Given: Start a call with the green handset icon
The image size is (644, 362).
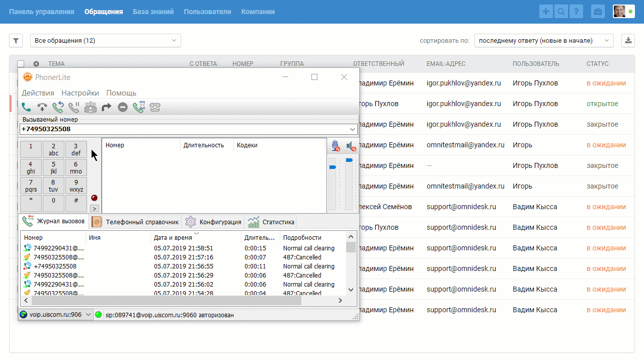Looking at the screenshot, I should (26, 107).
